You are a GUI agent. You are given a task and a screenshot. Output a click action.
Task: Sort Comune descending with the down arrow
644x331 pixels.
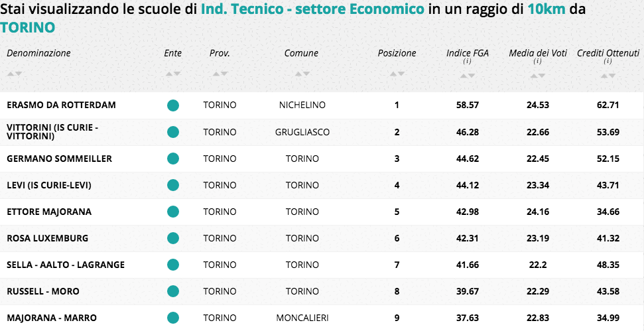coord(306,74)
